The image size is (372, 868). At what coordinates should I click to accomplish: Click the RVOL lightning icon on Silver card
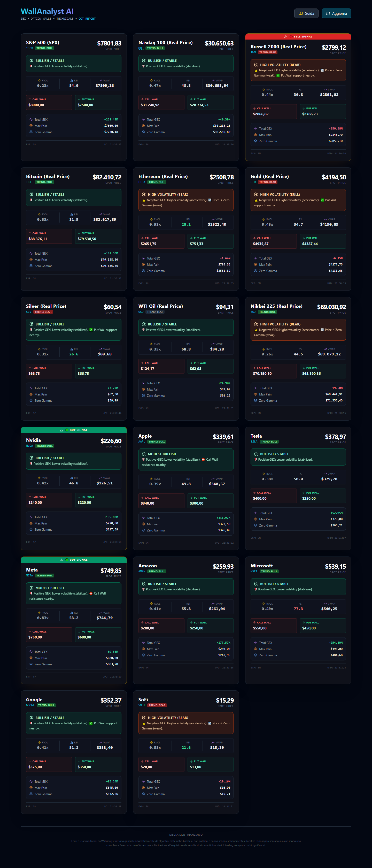coord(39,349)
